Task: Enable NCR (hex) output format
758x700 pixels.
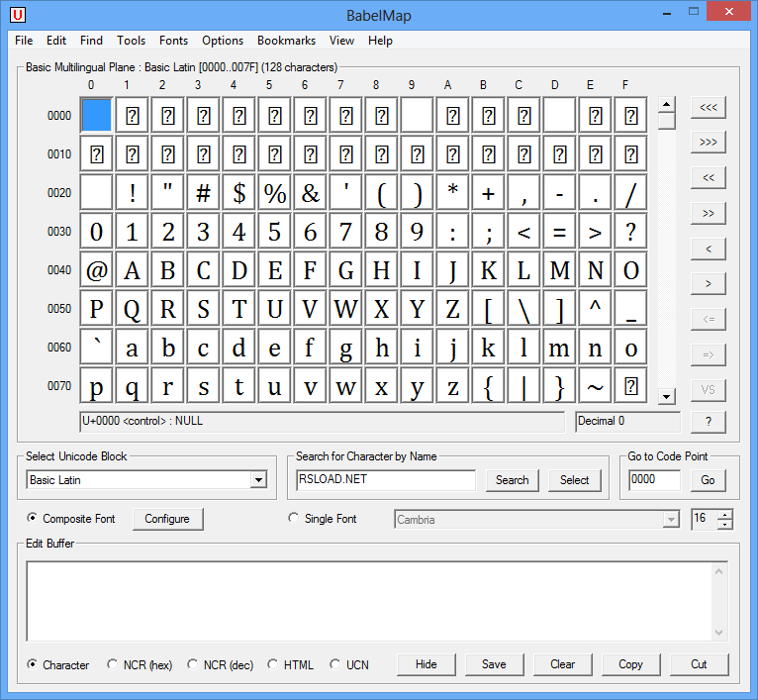Action: [x=113, y=664]
